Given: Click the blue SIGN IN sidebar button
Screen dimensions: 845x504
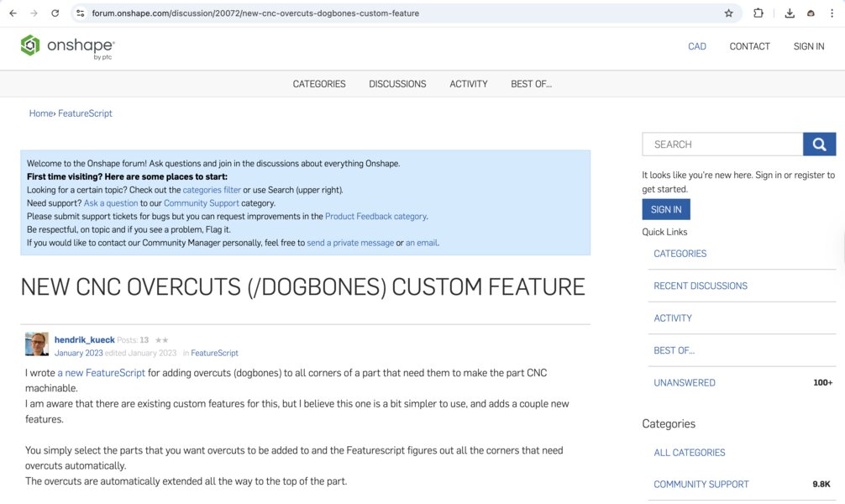Looking at the screenshot, I should [666, 209].
